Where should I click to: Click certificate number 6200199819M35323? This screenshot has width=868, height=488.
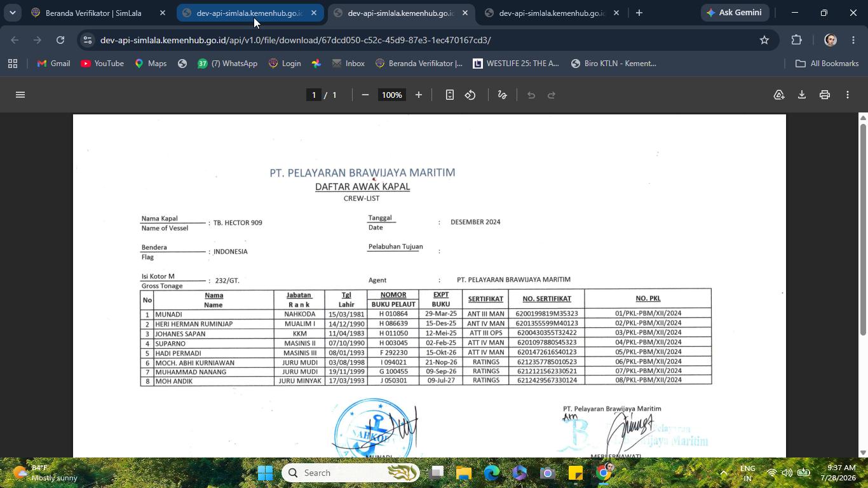point(547,313)
